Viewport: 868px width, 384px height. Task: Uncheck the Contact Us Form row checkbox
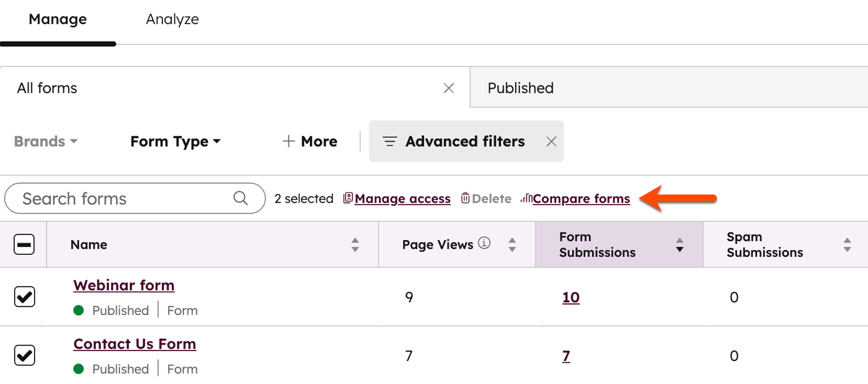24,355
